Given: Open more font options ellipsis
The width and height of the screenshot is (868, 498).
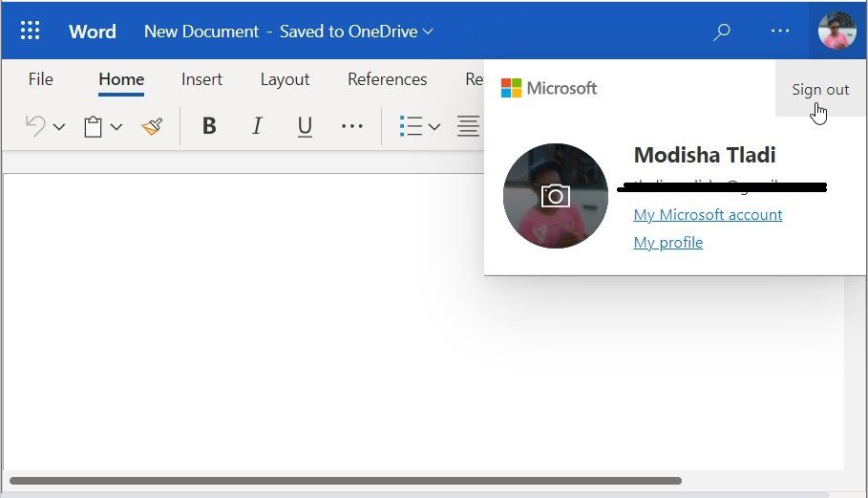Looking at the screenshot, I should click(352, 126).
